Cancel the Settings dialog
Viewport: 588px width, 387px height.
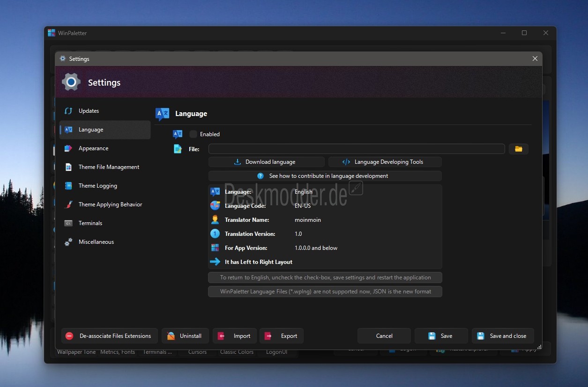pos(384,336)
